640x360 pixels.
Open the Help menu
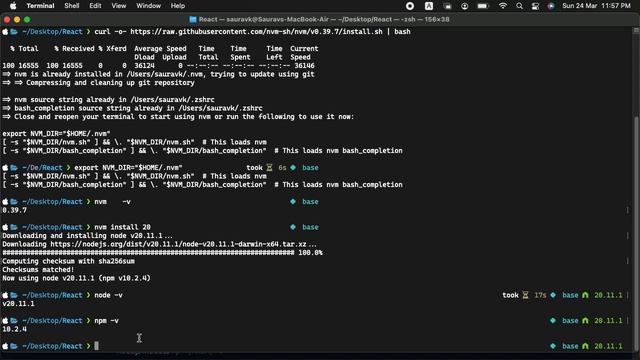coord(178,6)
